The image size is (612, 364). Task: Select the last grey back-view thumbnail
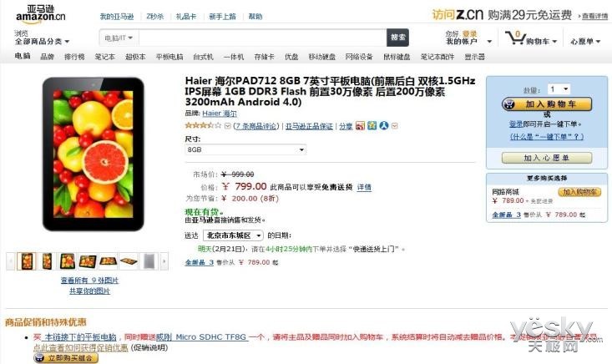point(149,261)
